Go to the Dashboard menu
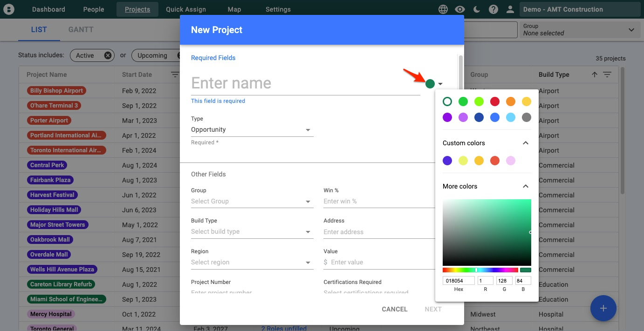The height and width of the screenshot is (331, 644). (48, 9)
